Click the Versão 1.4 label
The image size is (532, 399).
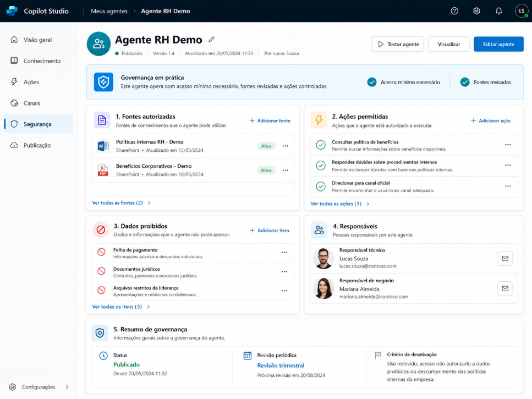163,53
